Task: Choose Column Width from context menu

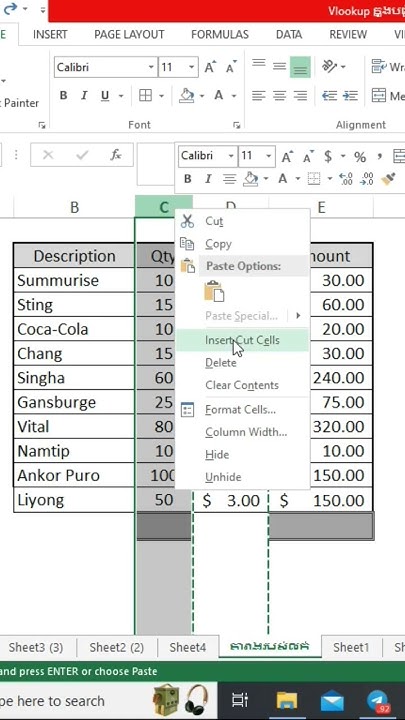Action: pos(242,432)
